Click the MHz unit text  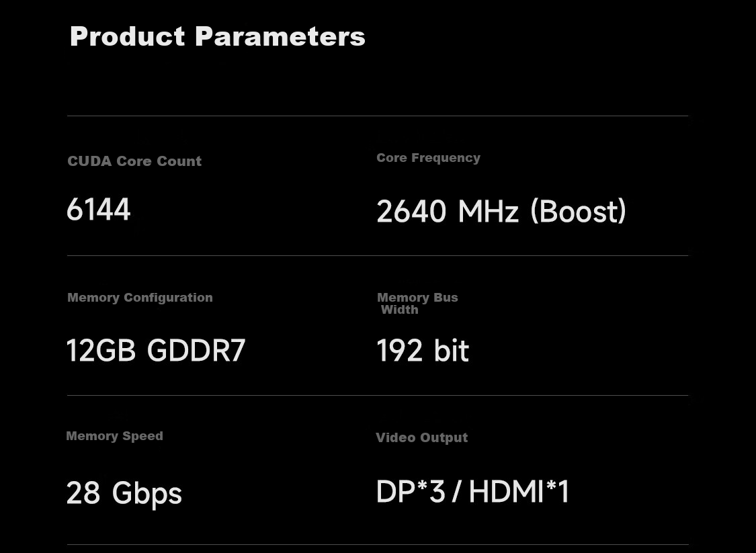click(x=488, y=212)
